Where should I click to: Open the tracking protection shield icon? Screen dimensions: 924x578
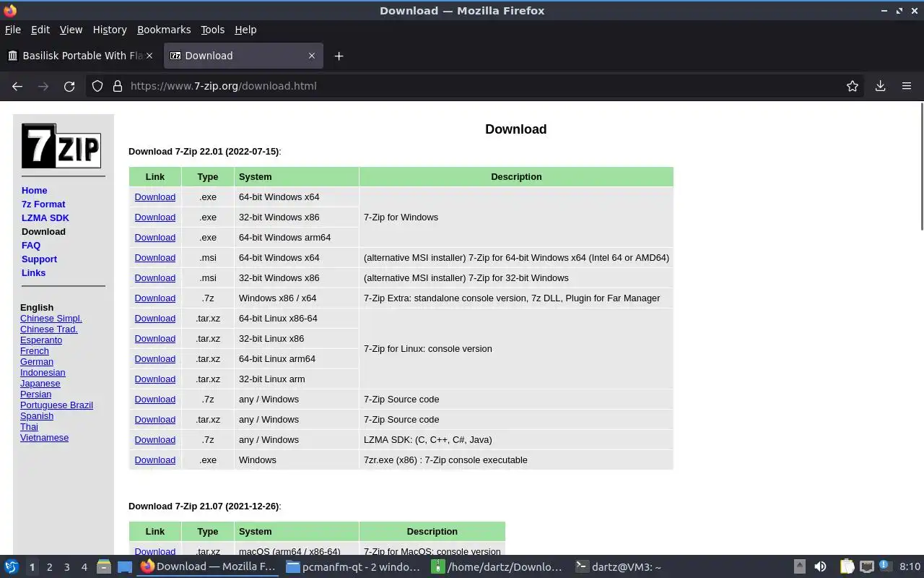click(x=97, y=86)
